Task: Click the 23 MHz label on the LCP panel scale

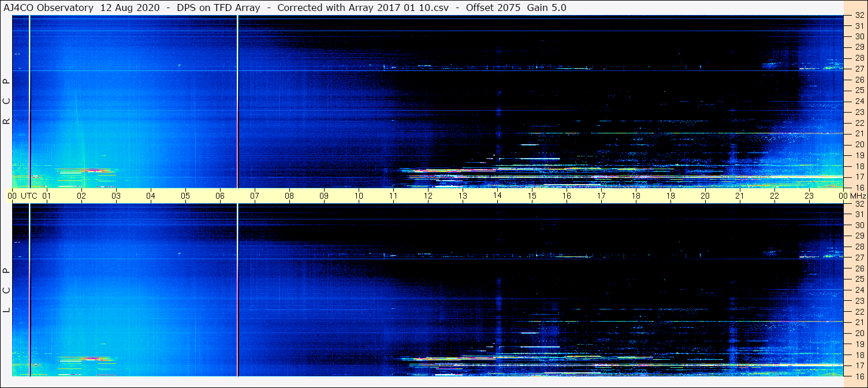Action: tap(859, 301)
